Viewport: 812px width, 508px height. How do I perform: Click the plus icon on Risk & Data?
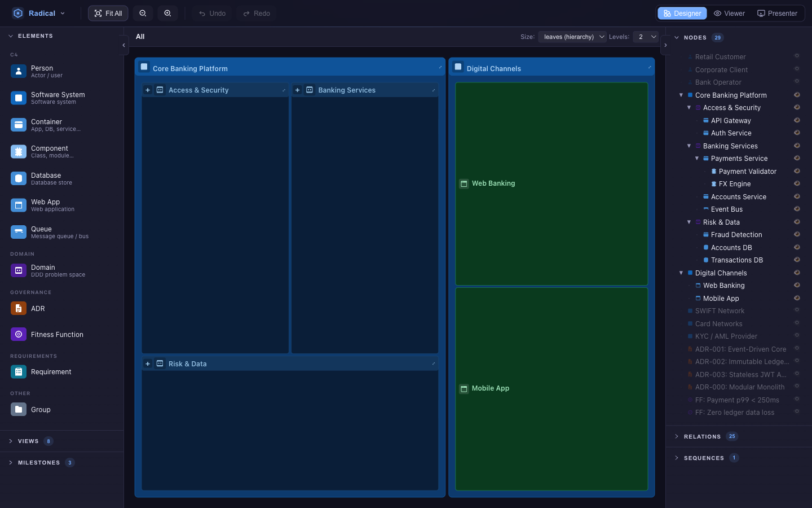(x=148, y=364)
